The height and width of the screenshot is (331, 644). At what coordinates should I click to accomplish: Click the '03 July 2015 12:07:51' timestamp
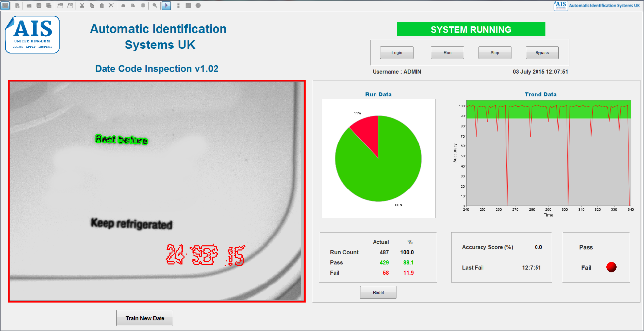point(540,72)
